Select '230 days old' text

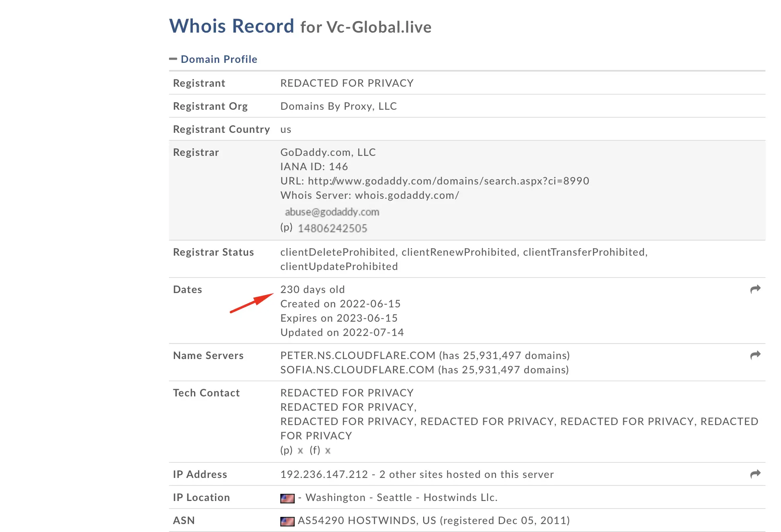[x=313, y=289]
